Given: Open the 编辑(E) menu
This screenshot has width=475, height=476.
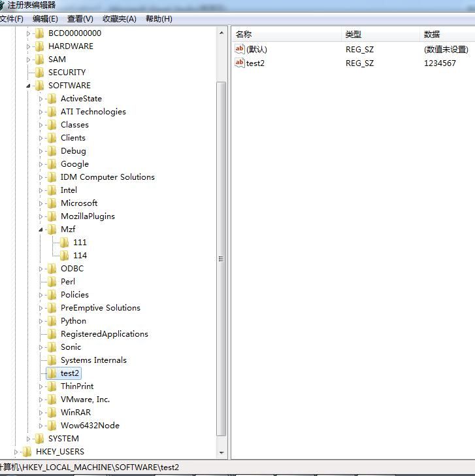Looking at the screenshot, I should pyautogui.click(x=45, y=19).
